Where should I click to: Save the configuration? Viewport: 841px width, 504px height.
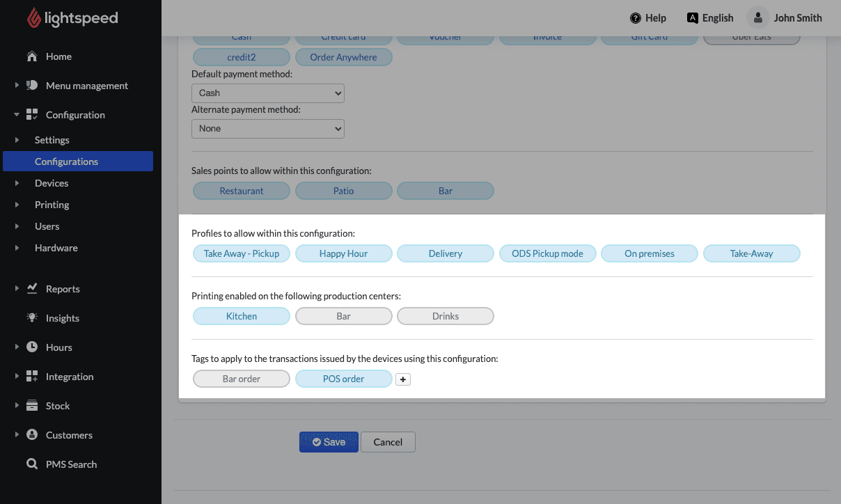pos(329,442)
